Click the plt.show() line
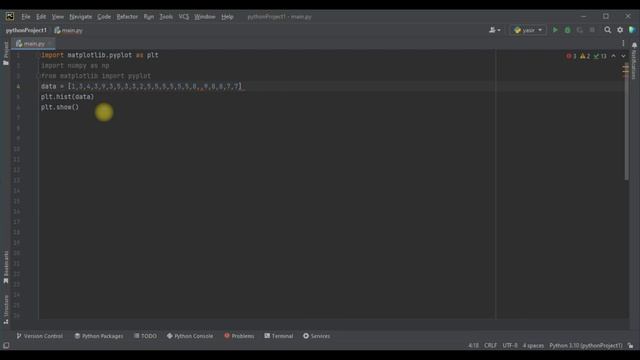640x360 pixels. point(60,107)
